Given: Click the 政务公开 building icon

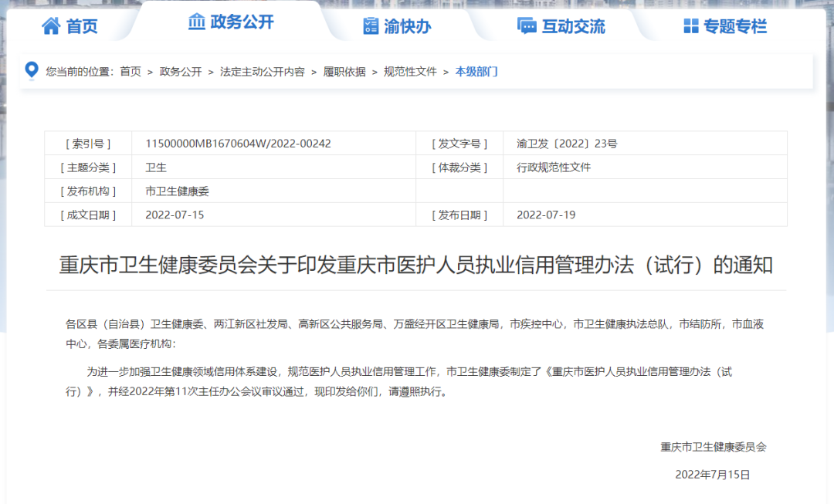Looking at the screenshot, I should [197, 22].
